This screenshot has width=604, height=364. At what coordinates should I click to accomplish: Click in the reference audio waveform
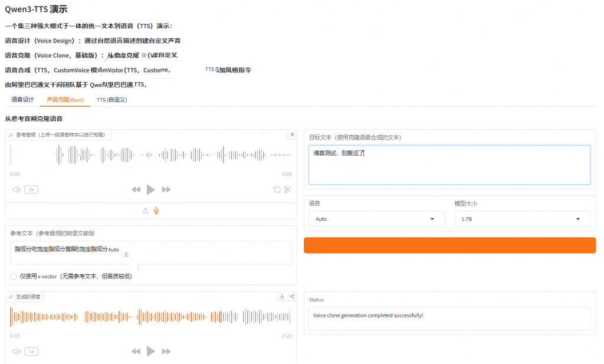point(150,155)
